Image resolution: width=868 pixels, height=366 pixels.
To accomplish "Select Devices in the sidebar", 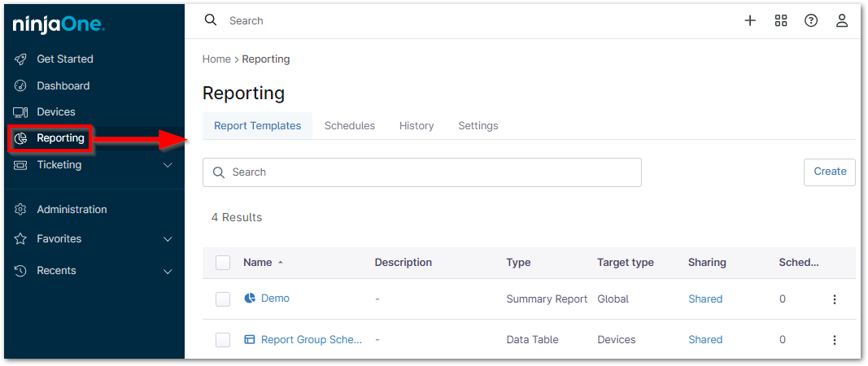I will pyautogui.click(x=56, y=112).
